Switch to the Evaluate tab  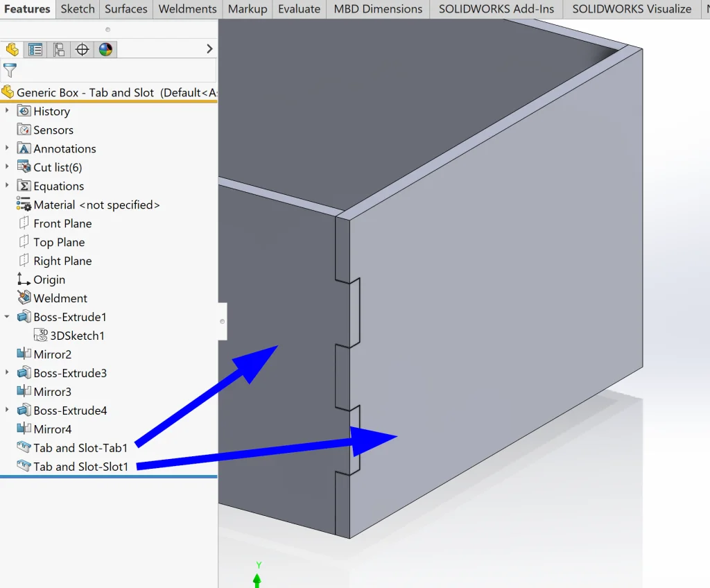tap(299, 9)
